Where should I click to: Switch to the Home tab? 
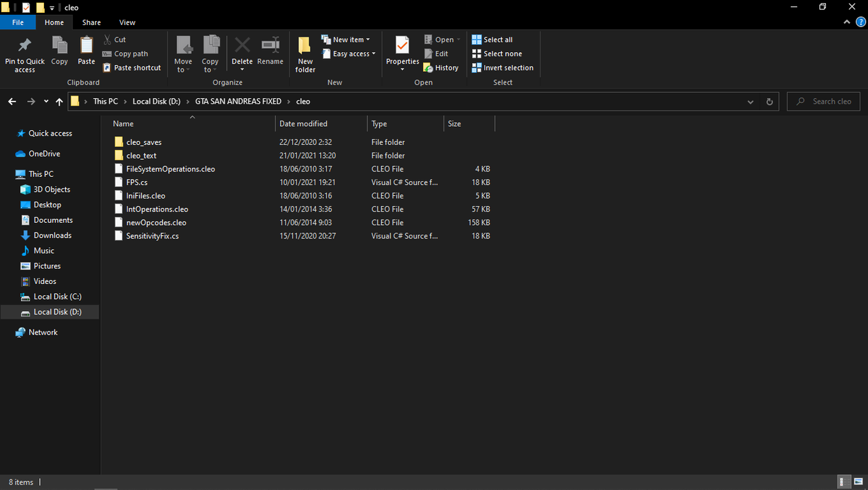click(54, 22)
